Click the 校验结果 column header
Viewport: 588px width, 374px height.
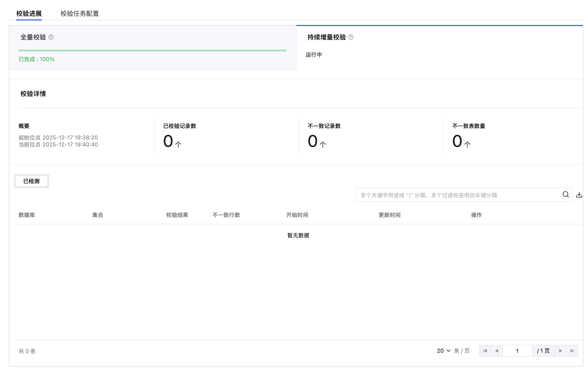click(177, 215)
